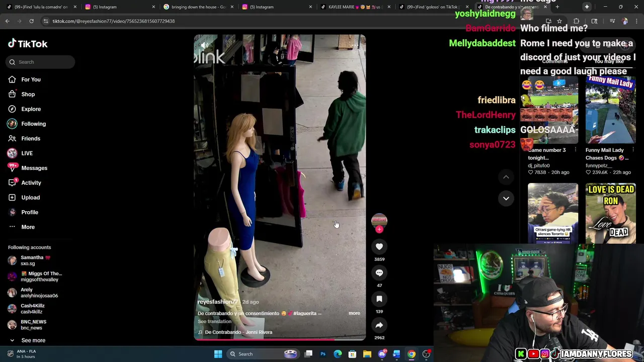
Task: Open 'Game number 3 tonight' video thumbnail
Action: tap(553, 110)
